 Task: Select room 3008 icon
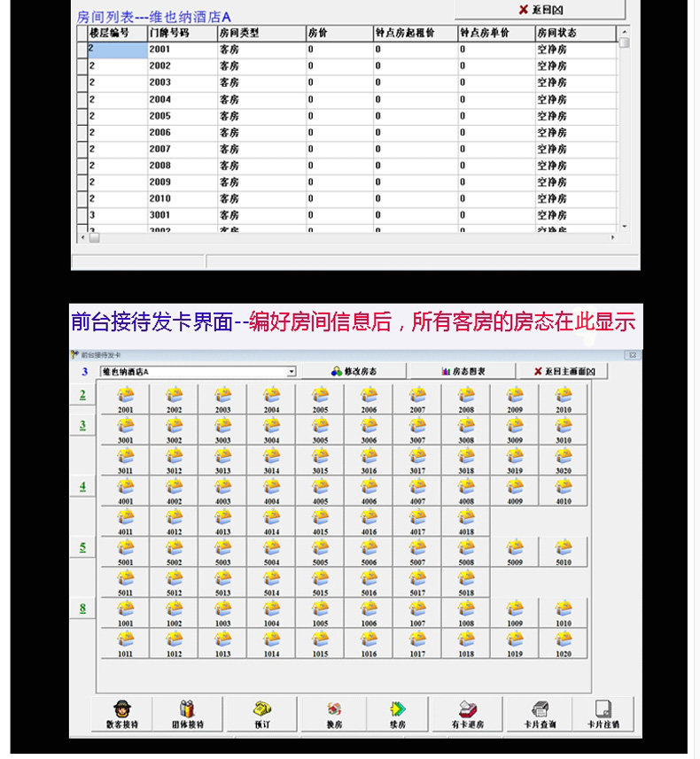point(466,430)
